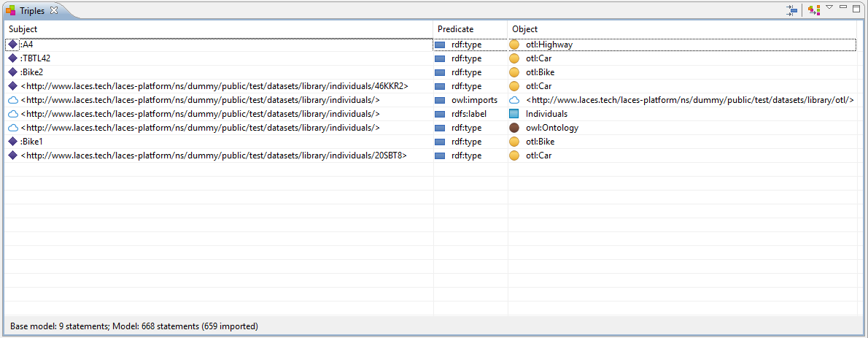Click the blue predicate icon beside rdfs:label

(440, 114)
